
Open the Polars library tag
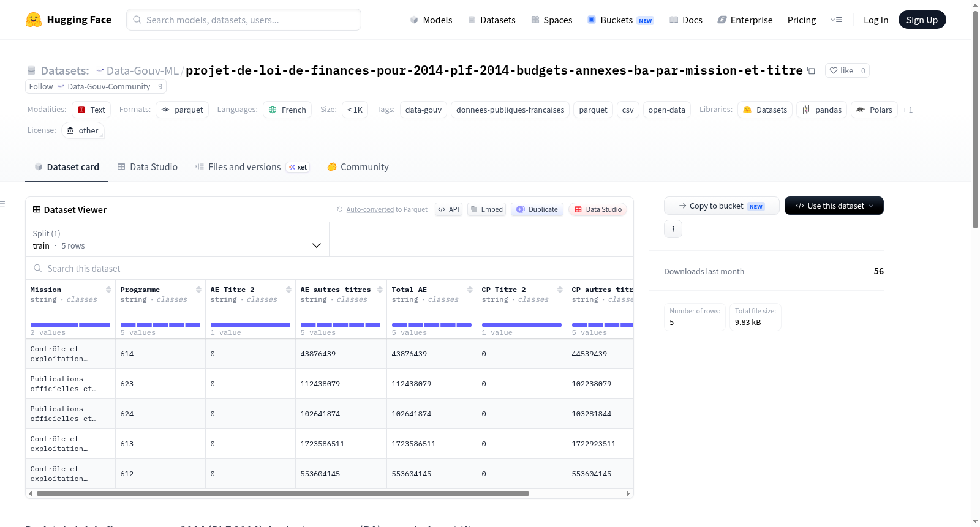point(874,110)
